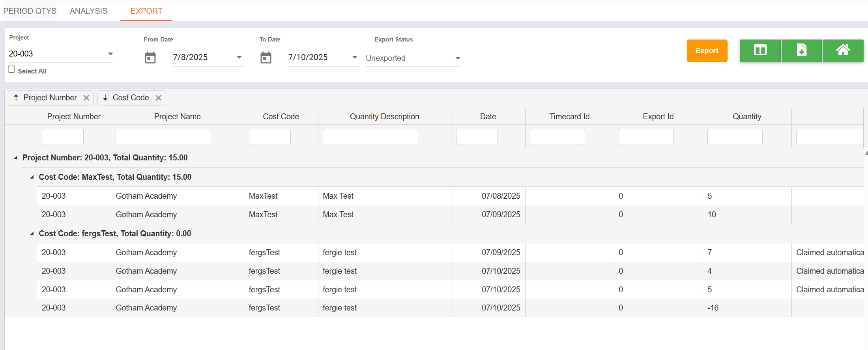868x350 pixels.
Task: Open the Project 20-003 dropdown
Action: (61, 54)
